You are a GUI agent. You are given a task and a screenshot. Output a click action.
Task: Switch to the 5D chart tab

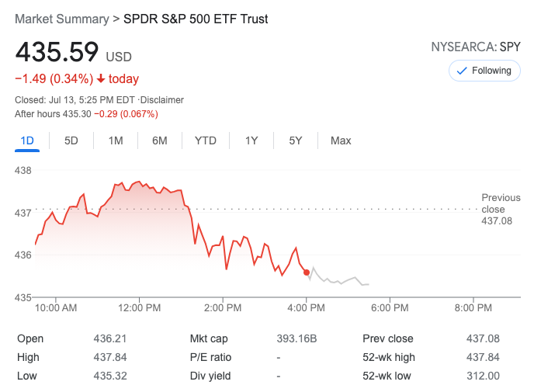tap(71, 140)
